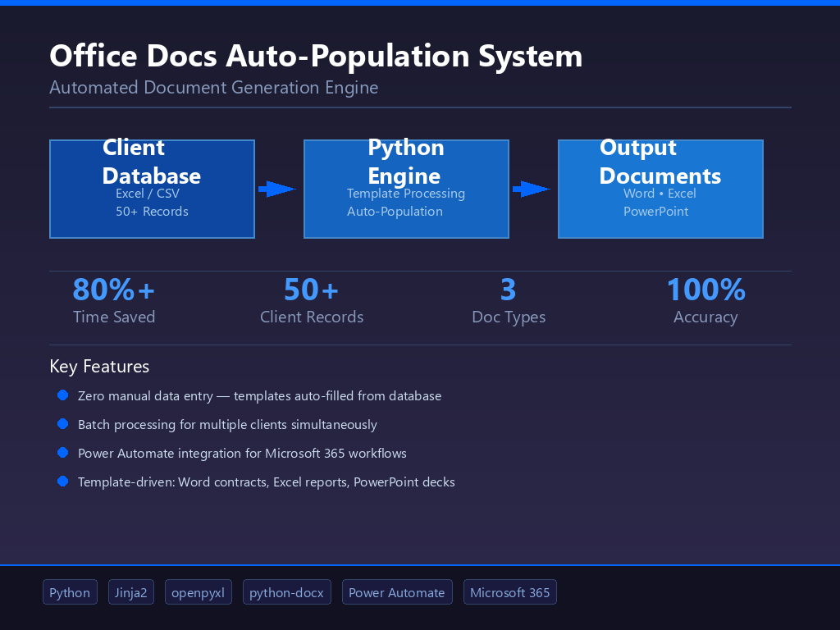Screen dimensions: 840x630
Task: Click the bullet next to Power Automate integration
Action: pyautogui.click(x=62, y=453)
